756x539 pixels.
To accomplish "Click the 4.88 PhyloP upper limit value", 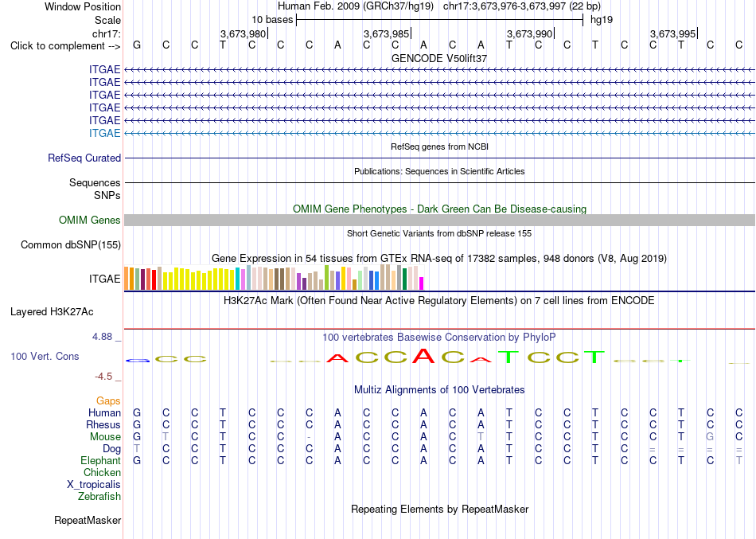I will pos(102,337).
